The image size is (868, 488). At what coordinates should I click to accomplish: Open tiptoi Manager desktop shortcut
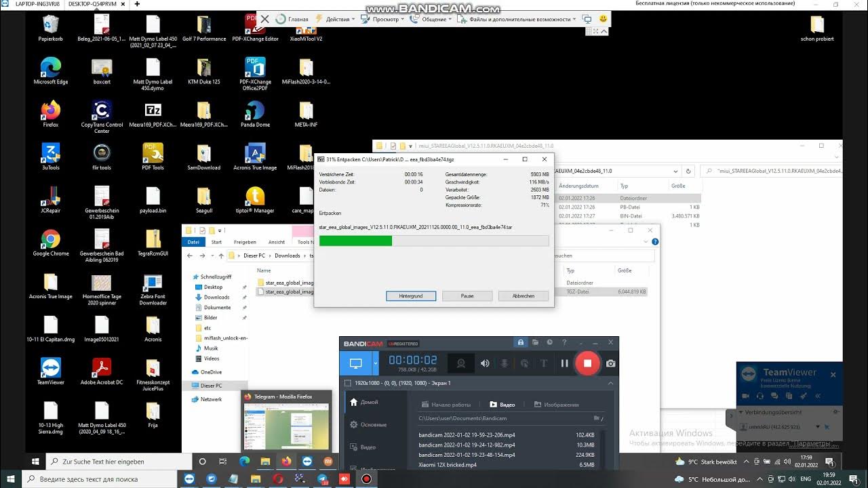point(255,200)
